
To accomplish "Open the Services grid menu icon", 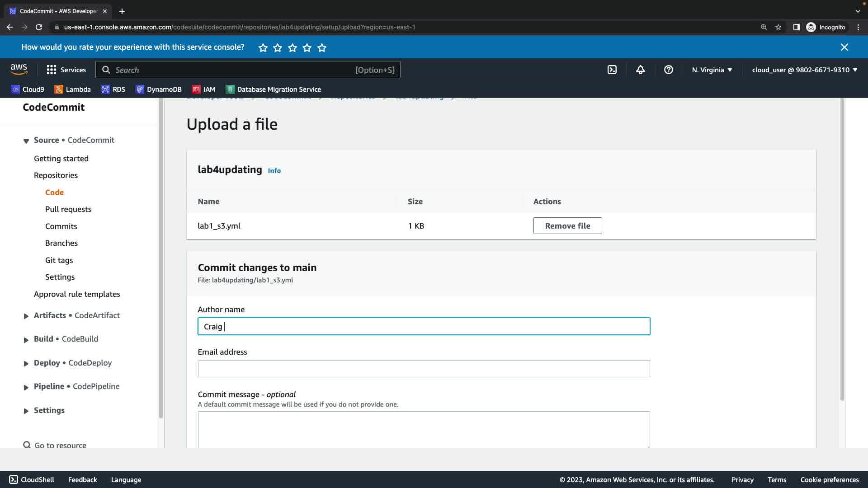I will coord(52,70).
